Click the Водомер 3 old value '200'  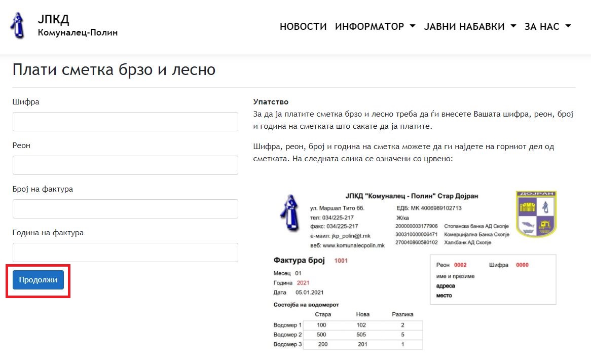click(x=323, y=344)
